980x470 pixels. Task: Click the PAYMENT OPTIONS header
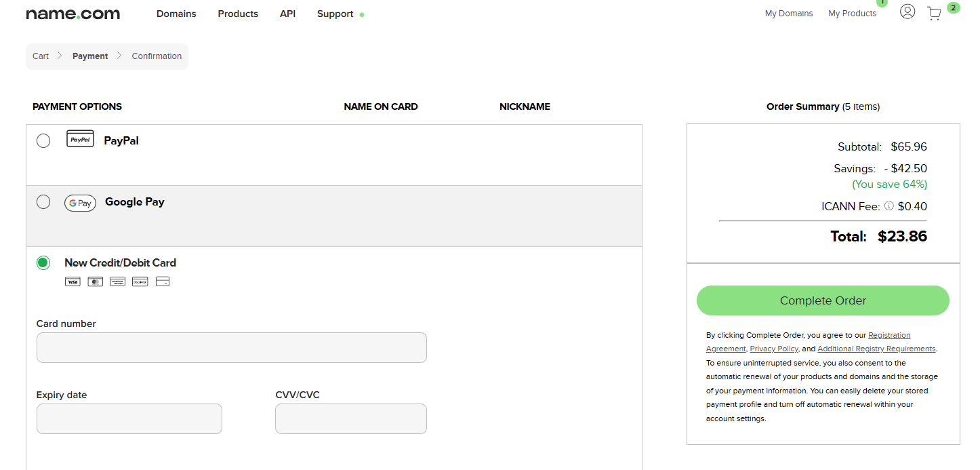coord(77,106)
